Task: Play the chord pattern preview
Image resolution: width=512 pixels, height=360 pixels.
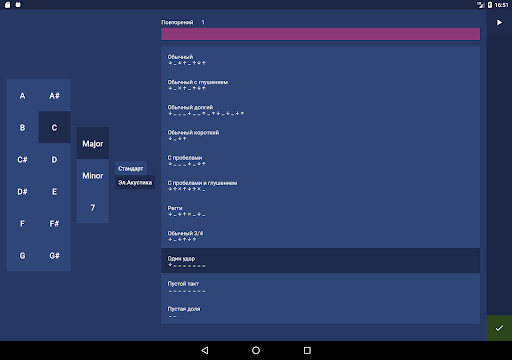Action: pos(499,22)
